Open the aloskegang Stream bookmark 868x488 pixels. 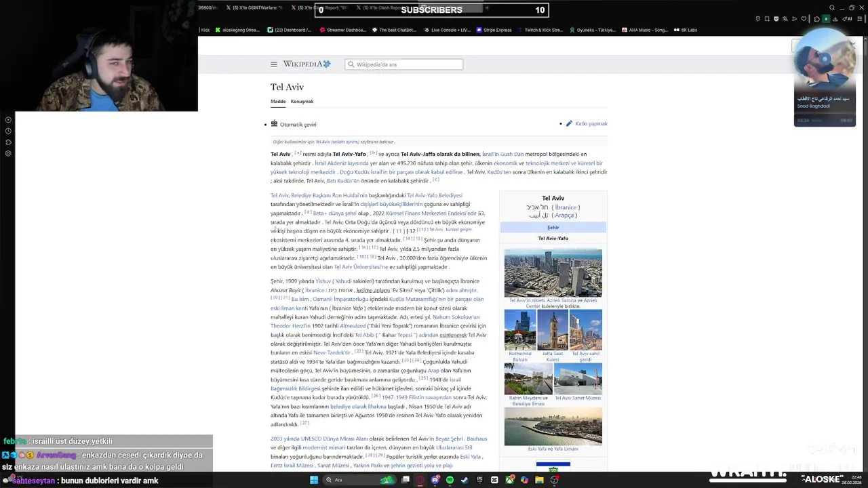[237, 30]
